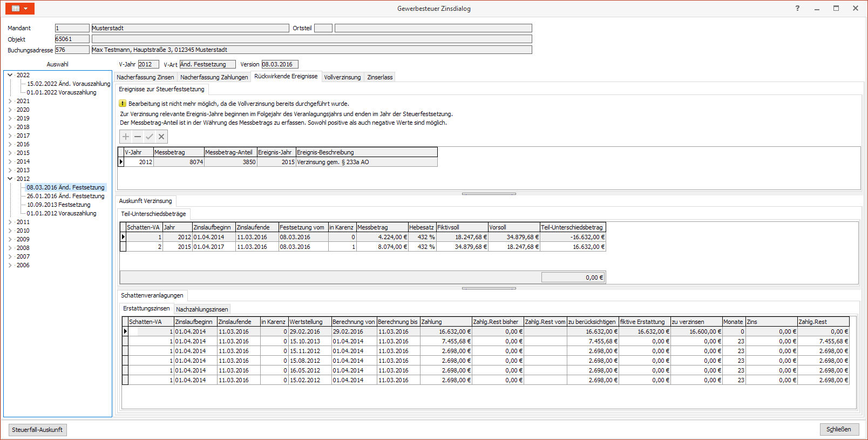Screen dimensions: 868x440
Task: Click the Teil-Unterschiedsbetrag column header
Action: (x=573, y=227)
